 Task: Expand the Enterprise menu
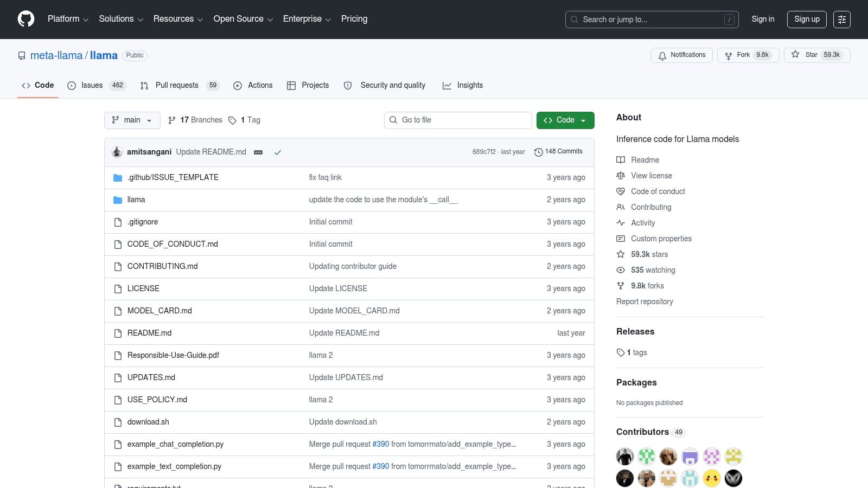[x=307, y=19]
